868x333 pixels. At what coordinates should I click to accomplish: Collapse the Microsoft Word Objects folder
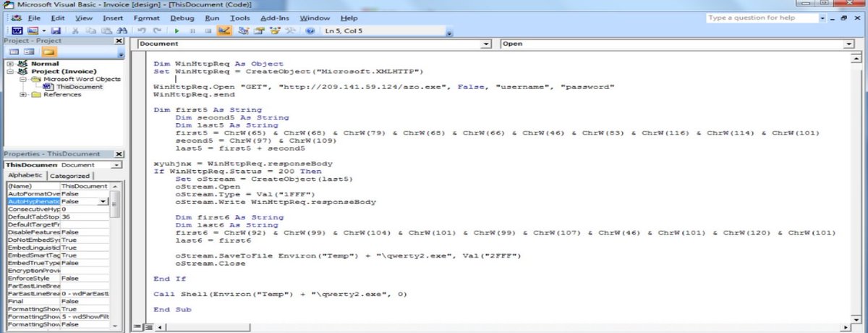23,79
